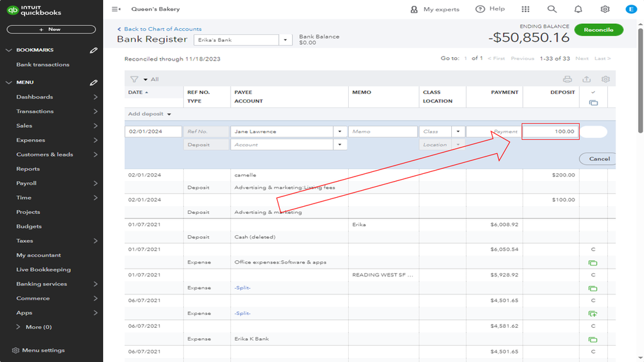
Task: Click the export icon above the register
Action: click(x=586, y=79)
